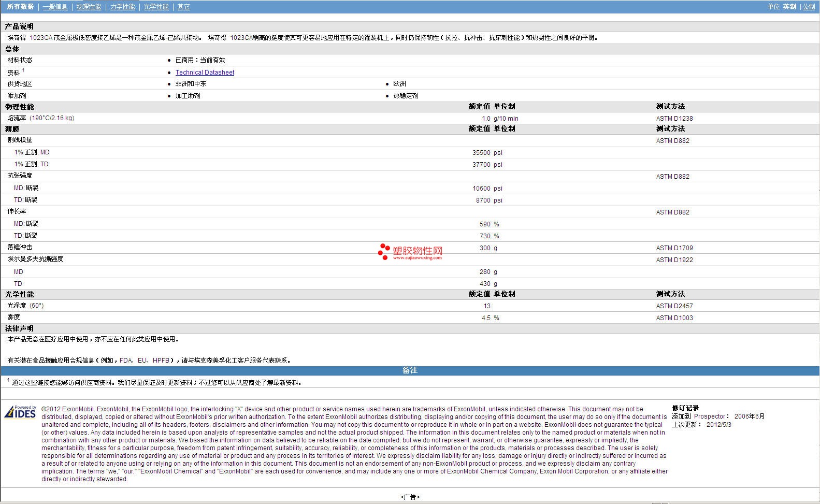Click the 光泽度 (60°) row label
This screenshot has height=504, width=820.
pos(25,306)
